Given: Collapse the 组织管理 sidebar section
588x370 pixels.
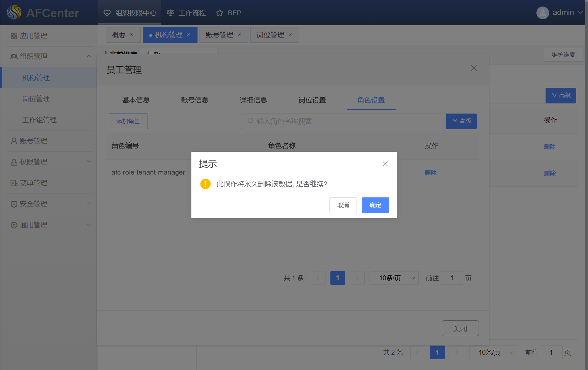Looking at the screenshot, I should coord(89,56).
